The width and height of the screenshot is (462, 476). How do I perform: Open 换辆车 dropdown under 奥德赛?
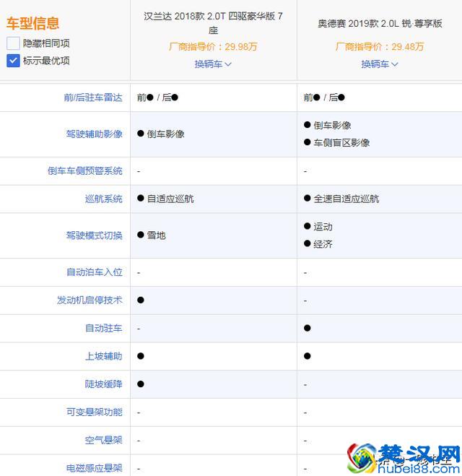coord(380,64)
